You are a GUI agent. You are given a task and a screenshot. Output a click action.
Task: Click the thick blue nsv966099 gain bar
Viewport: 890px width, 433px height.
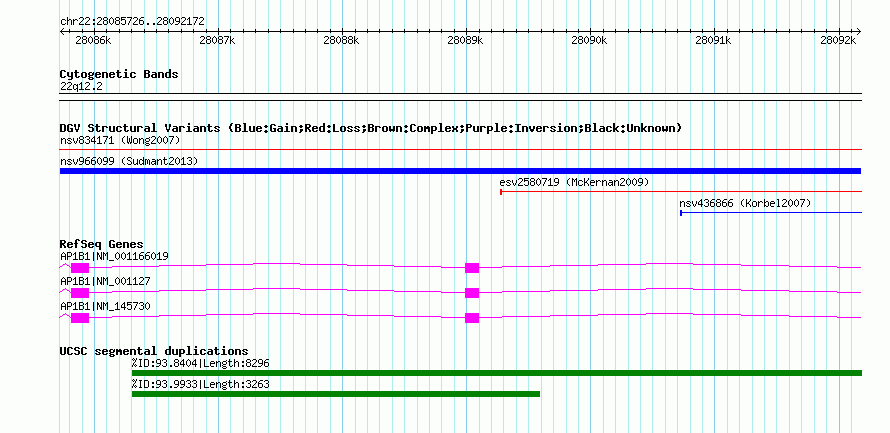click(x=461, y=171)
